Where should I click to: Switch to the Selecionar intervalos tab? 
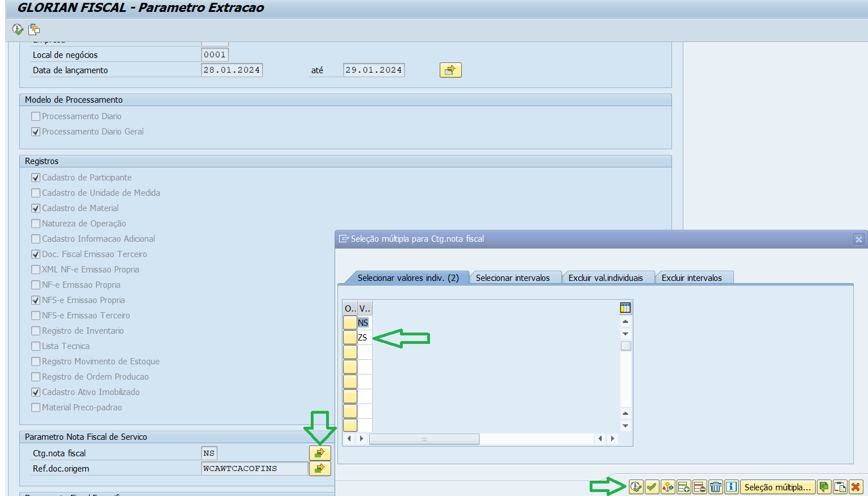[512, 278]
